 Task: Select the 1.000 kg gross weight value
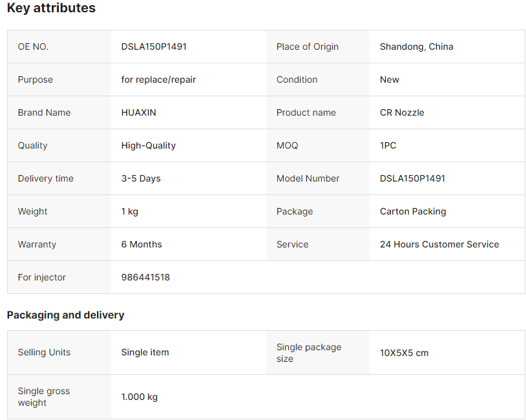click(x=139, y=397)
